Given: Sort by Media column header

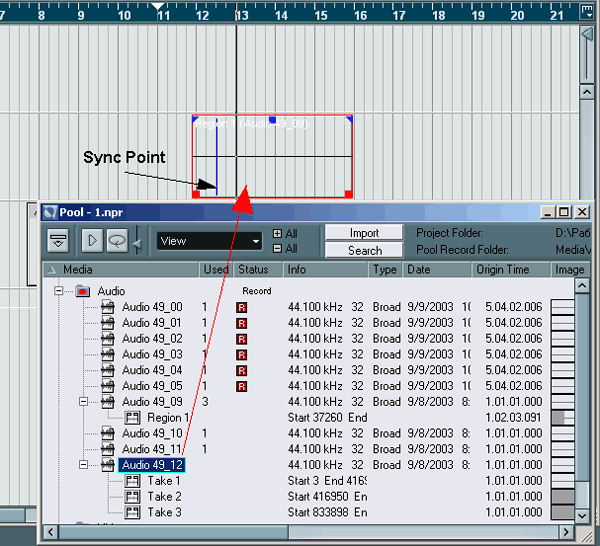Looking at the screenshot, I should pyautogui.click(x=121, y=270).
